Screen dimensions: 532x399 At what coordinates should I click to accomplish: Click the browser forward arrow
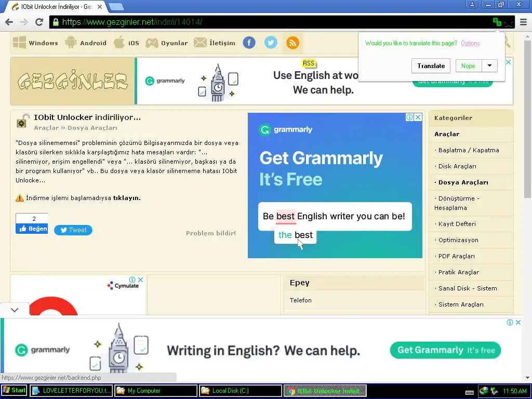tap(24, 22)
